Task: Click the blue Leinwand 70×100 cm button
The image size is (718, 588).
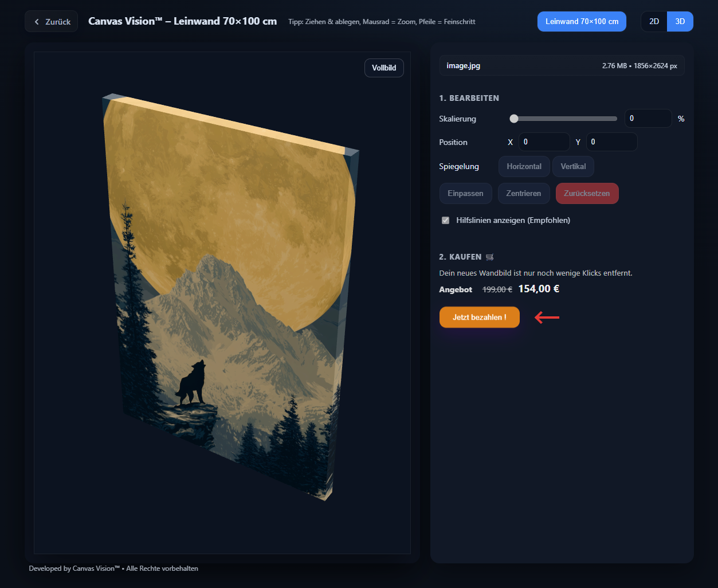Action: 582,22
